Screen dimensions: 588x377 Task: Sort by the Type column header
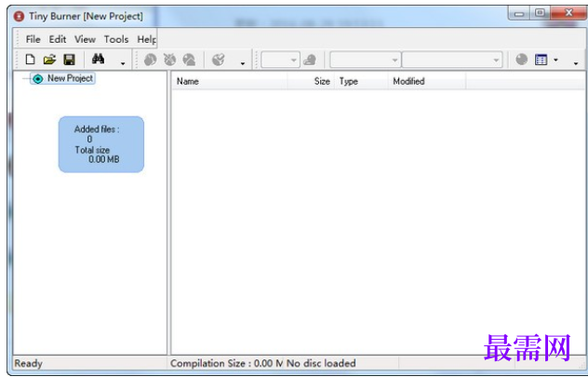click(361, 81)
